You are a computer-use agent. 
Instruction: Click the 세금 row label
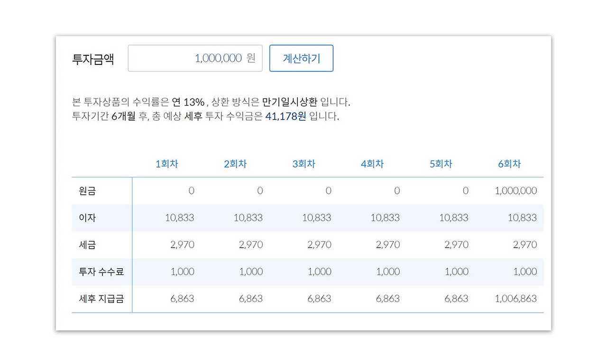pos(87,245)
